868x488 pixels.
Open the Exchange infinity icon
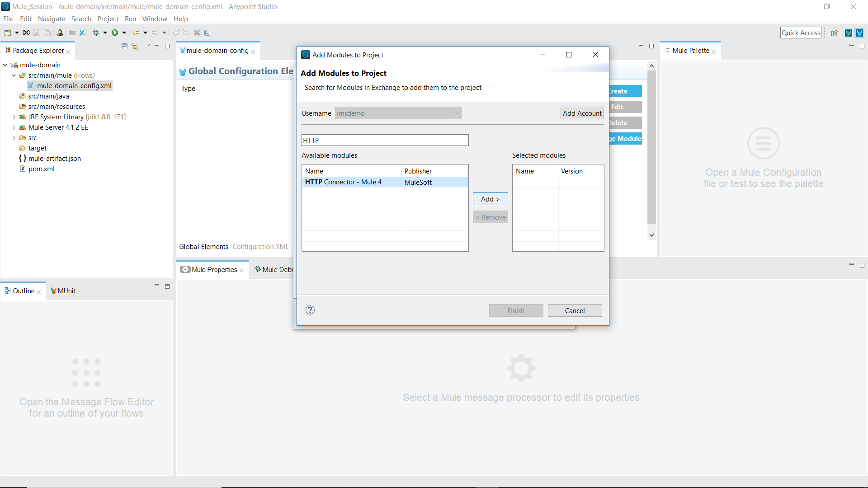click(26, 33)
